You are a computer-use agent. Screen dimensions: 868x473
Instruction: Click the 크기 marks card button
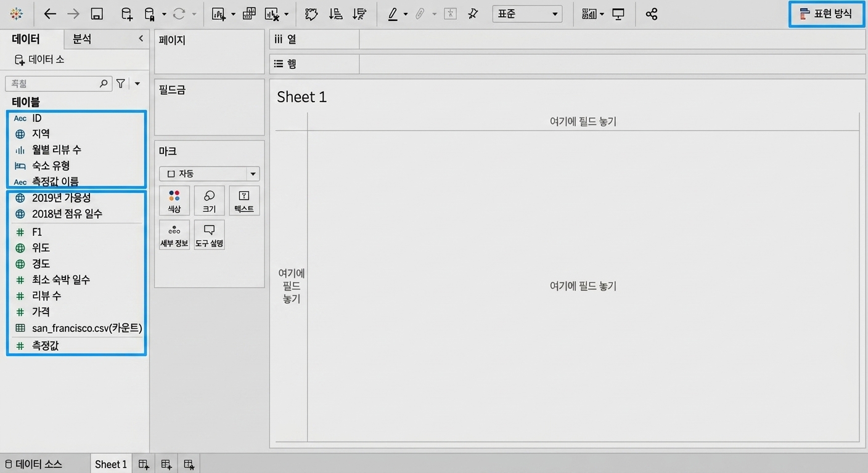click(x=209, y=201)
